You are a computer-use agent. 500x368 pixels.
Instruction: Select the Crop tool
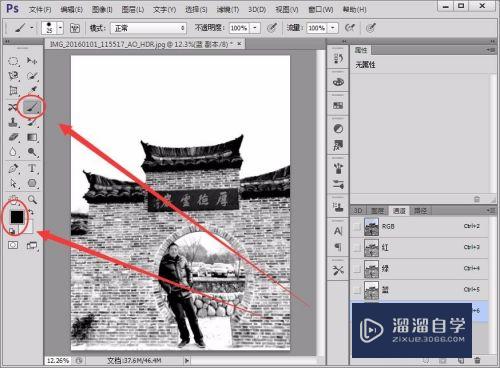pos(13,91)
